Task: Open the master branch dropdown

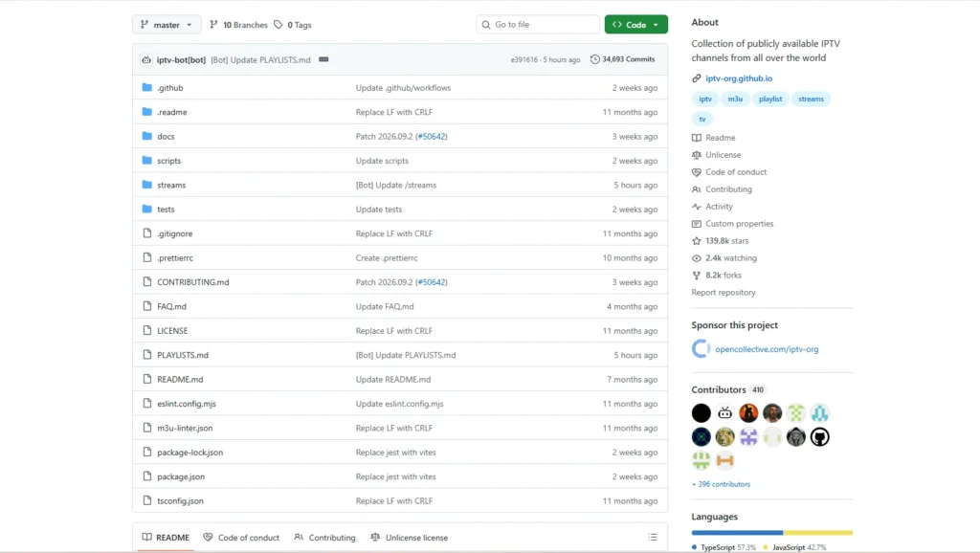Action: click(167, 24)
